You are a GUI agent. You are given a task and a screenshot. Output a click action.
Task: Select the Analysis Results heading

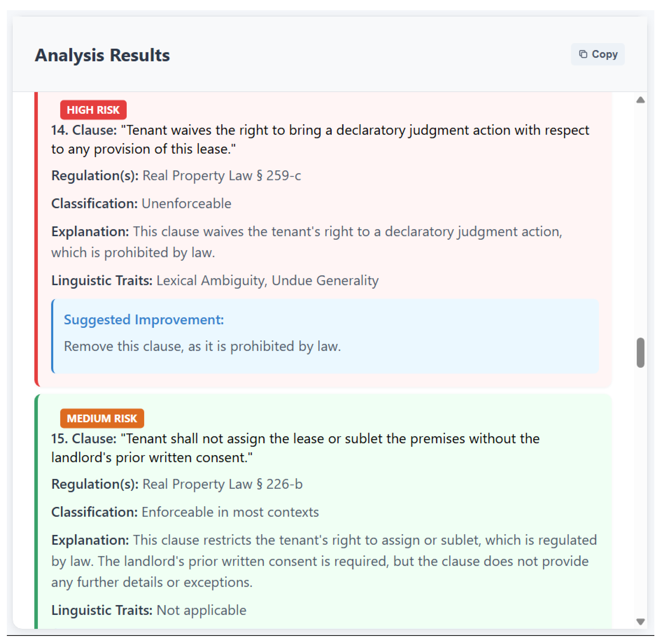pyautogui.click(x=103, y=55)
